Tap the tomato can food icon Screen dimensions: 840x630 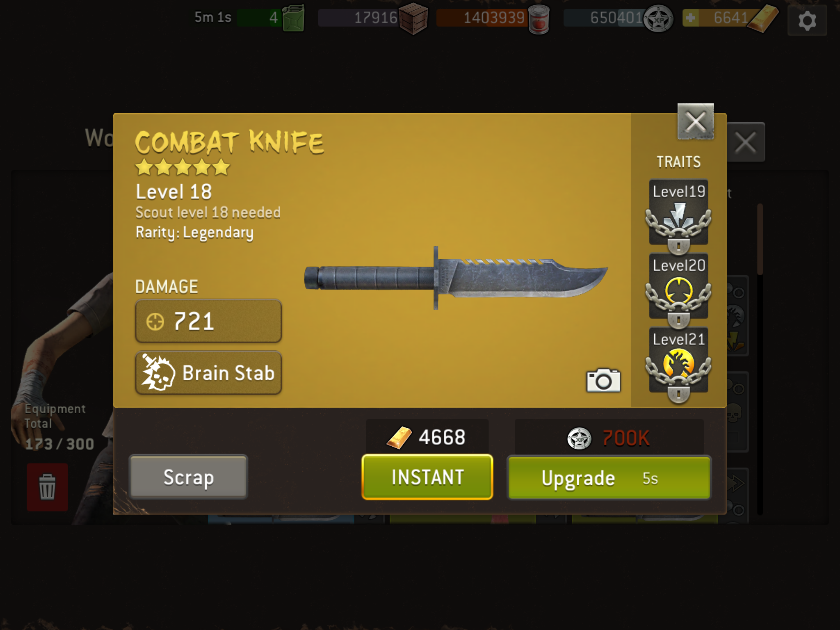coord(539,20)
